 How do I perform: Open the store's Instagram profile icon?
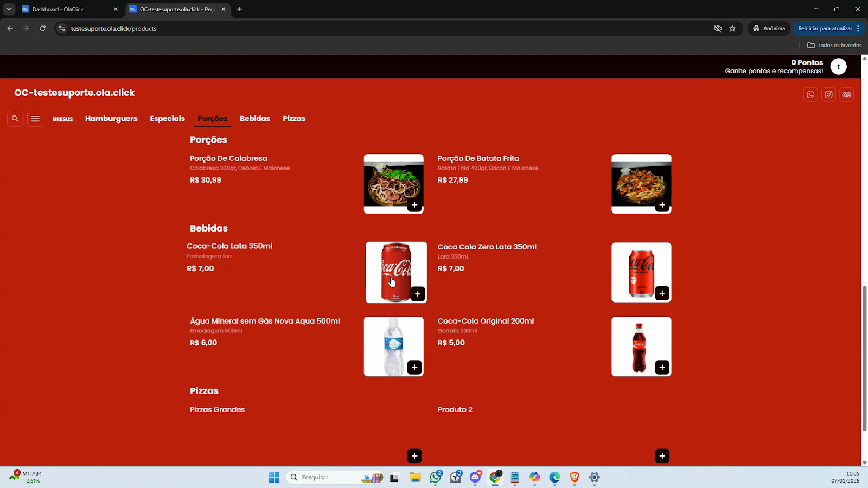(x=829, y=94)
